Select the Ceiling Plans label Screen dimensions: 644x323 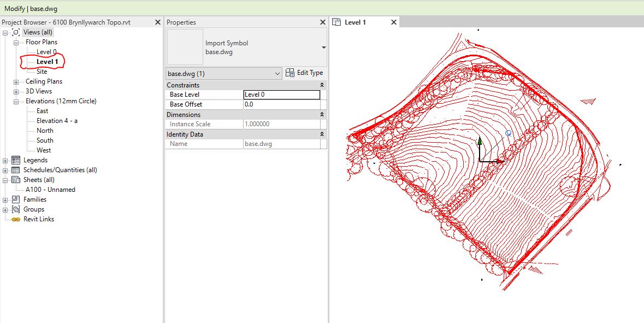pyautogui.click(x=44, y=81)
